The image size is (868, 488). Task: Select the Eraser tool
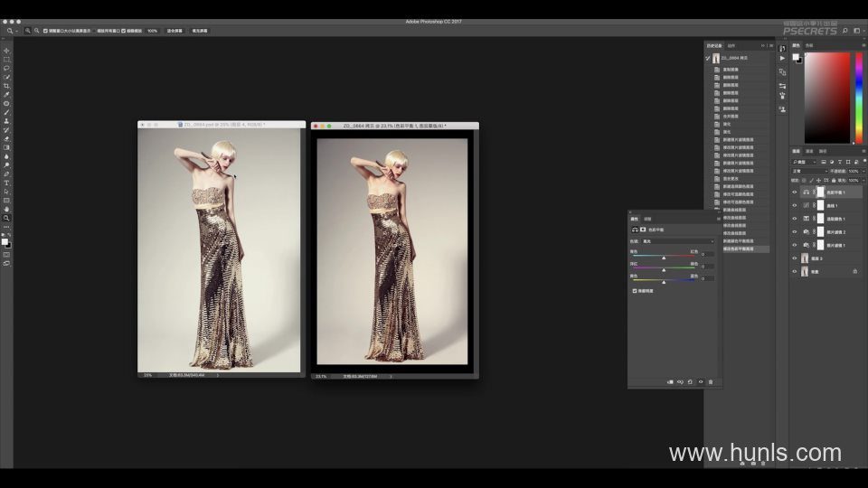6,138
